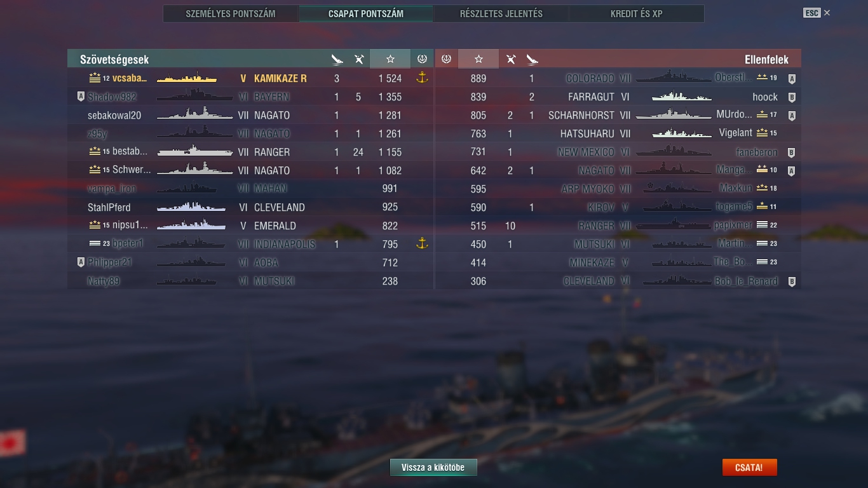Click division badge next to Shadow982

(81, 97)
